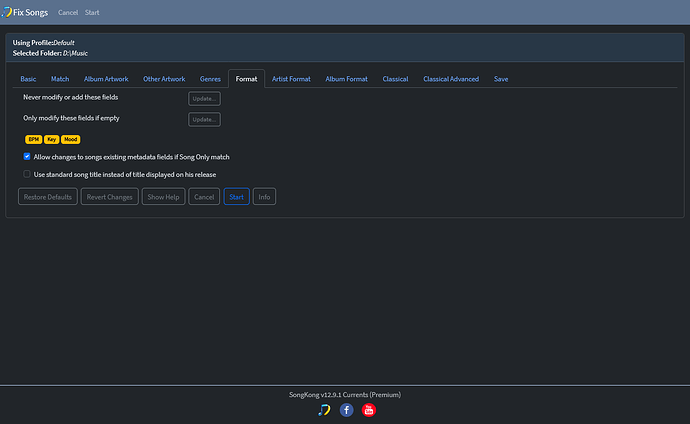
Task: Open the Classical tab
Action: click(395, 79)
